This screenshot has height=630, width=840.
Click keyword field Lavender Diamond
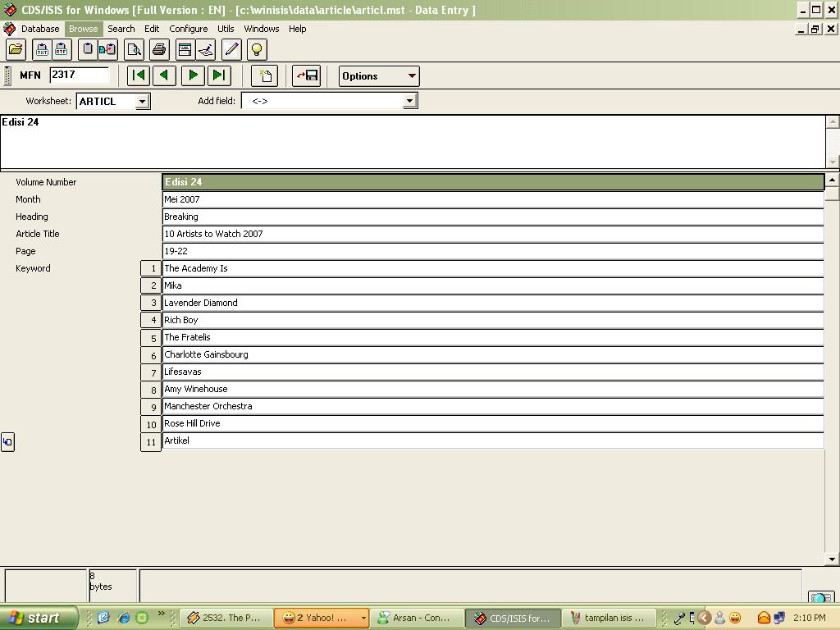point(493,303)
